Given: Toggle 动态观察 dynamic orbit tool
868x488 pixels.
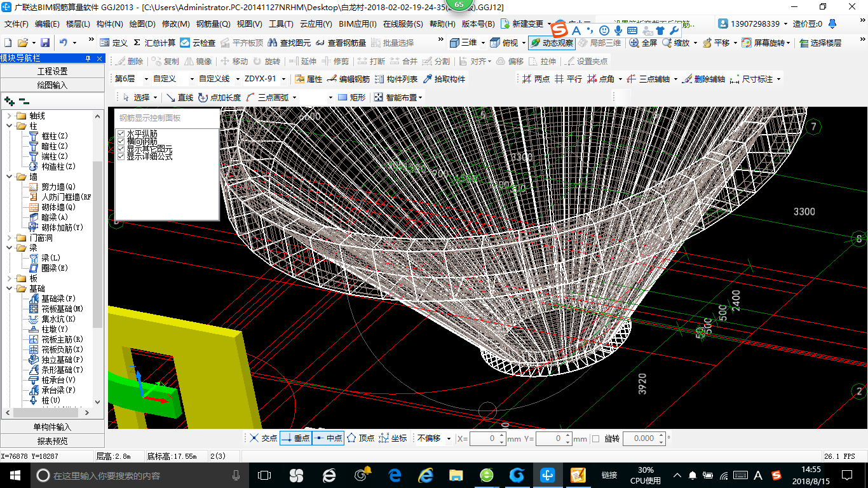Looking at the screenshot, I should (552, 43).
